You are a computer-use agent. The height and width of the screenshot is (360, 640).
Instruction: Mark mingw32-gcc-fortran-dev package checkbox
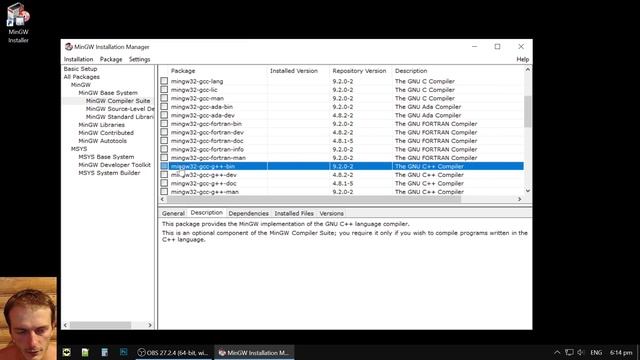click(x=164, y=132)
